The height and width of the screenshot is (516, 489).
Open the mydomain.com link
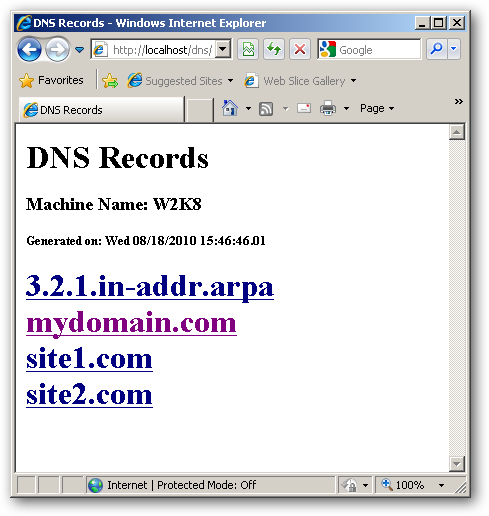[131, 323]
